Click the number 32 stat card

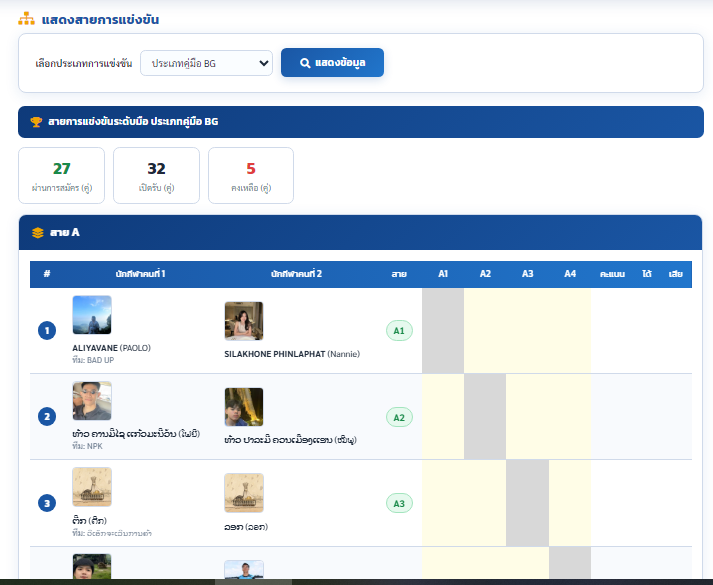(x=156, y=175)
